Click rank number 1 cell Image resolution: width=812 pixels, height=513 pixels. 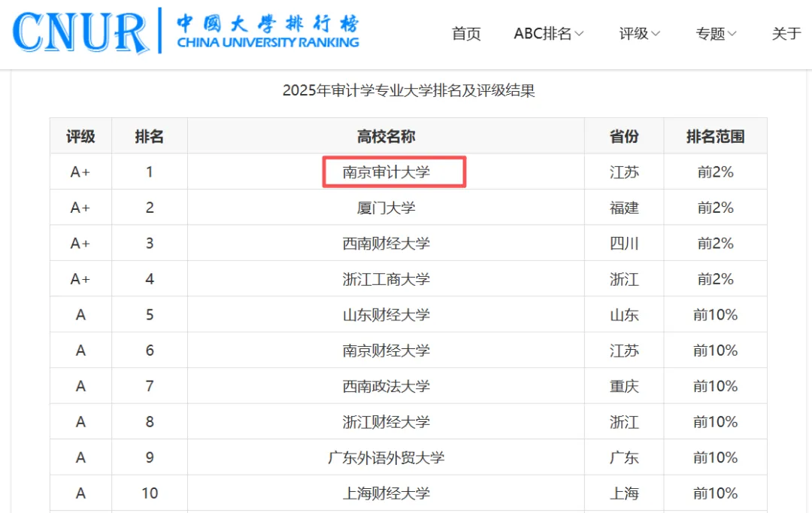click(x=149, y=172)
